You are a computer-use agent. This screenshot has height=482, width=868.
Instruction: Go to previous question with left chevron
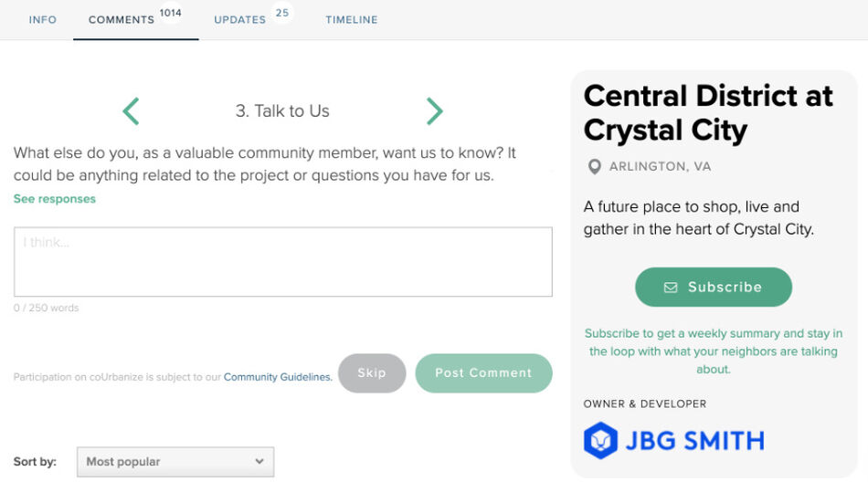coord(131,111)
